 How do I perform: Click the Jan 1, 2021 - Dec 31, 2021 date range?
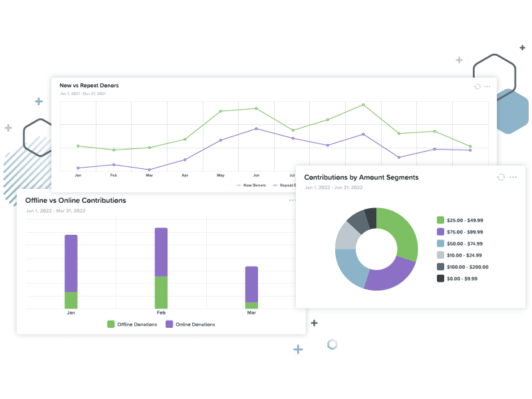82,94
